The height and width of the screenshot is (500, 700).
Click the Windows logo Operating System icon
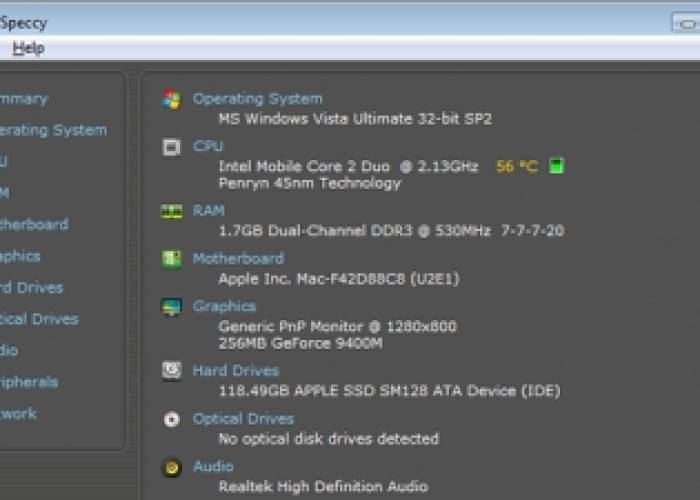(171, 99)
